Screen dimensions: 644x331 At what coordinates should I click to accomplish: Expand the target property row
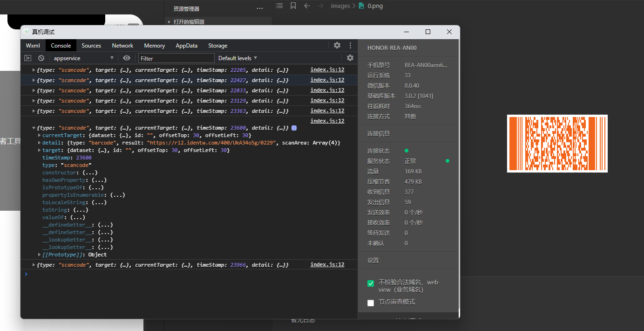[39, 150]
